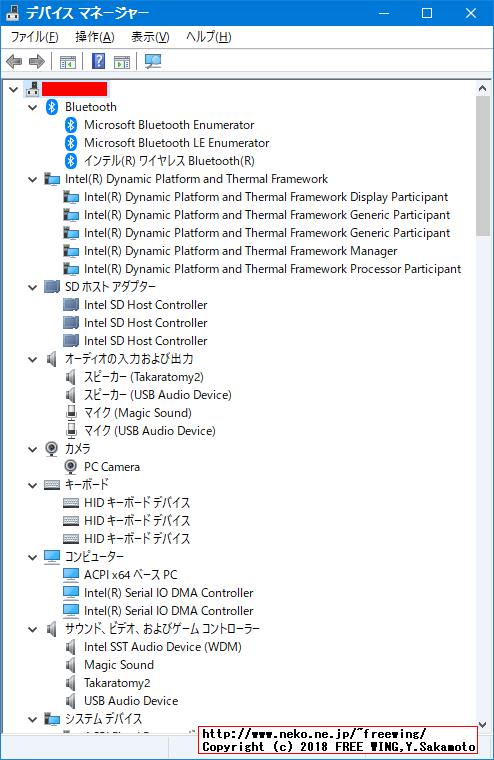Image resolution: width=494 pixels, height=760 pixels.
Task: Click the Display Participant device icon
Action: [71, 197]
